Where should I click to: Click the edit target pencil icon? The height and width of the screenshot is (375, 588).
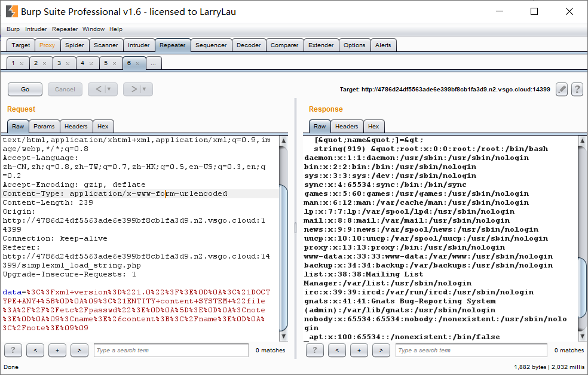point(561,89)
